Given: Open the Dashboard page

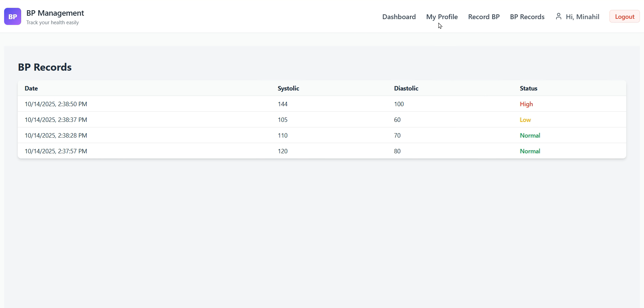Looking at the screenshot, I should coord(399,17).
